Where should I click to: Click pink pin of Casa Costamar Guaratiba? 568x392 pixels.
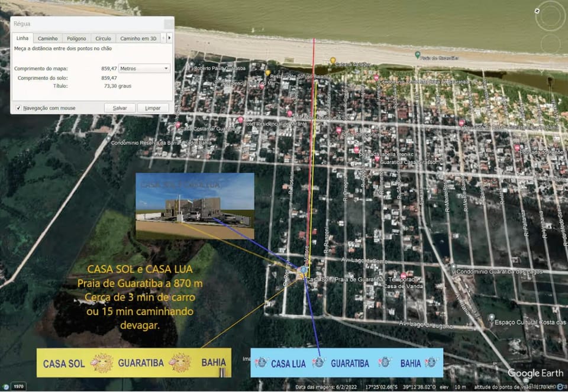(177, 125)
